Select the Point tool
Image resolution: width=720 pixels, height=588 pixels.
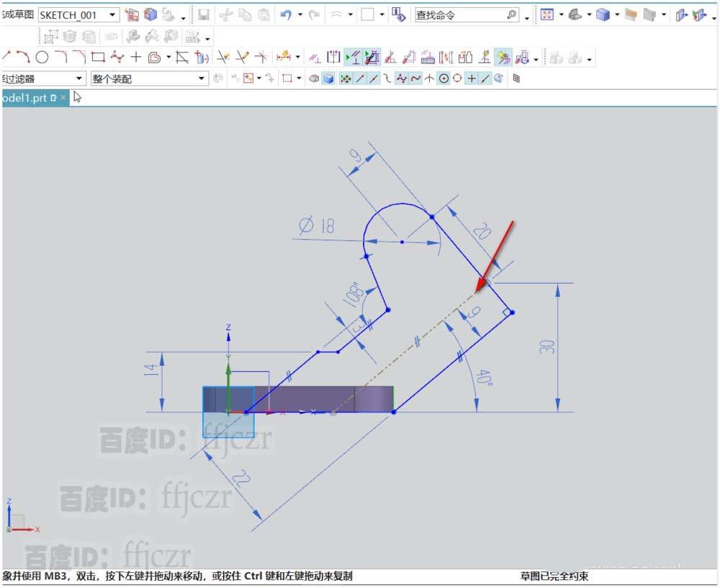pyautogui.click(x=135, y=56)
